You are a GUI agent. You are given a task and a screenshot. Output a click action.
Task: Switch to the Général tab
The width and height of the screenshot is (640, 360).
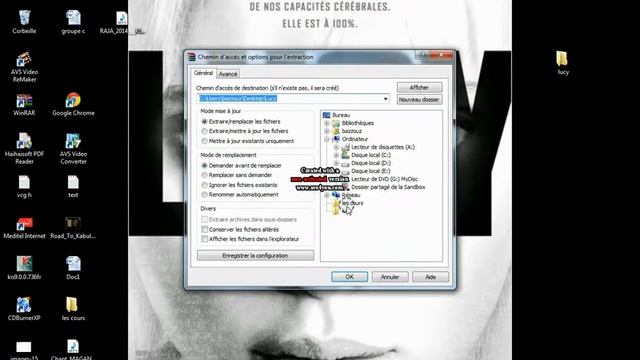[x=203, y=73]
